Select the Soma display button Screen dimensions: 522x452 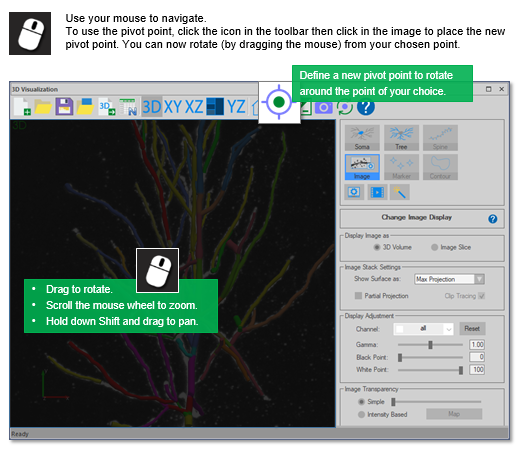pos(362,138)
